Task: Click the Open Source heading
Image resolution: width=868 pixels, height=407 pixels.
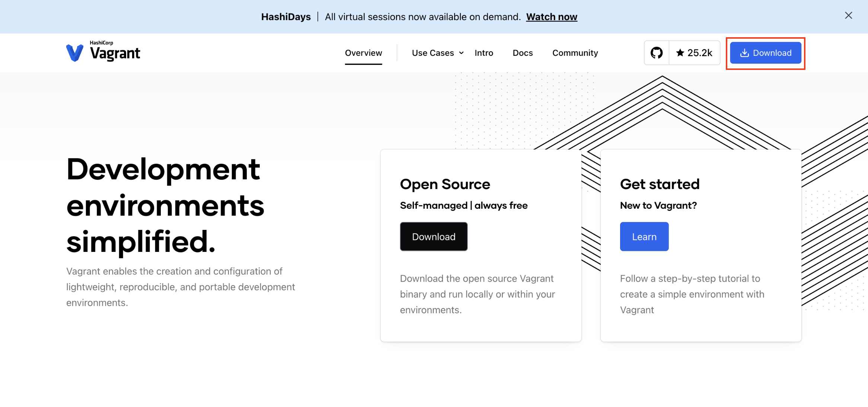Action: point(445,185)
